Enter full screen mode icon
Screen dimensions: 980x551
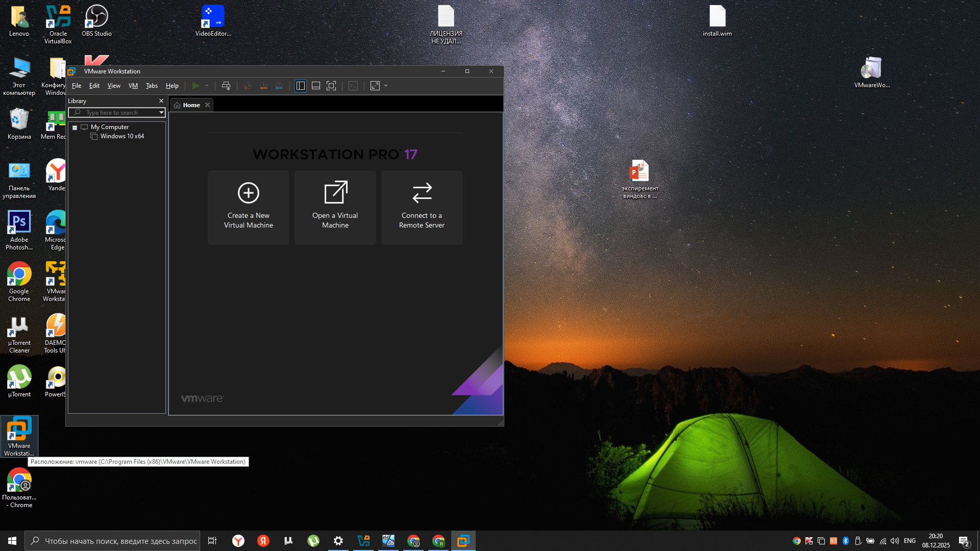point(331,86)
